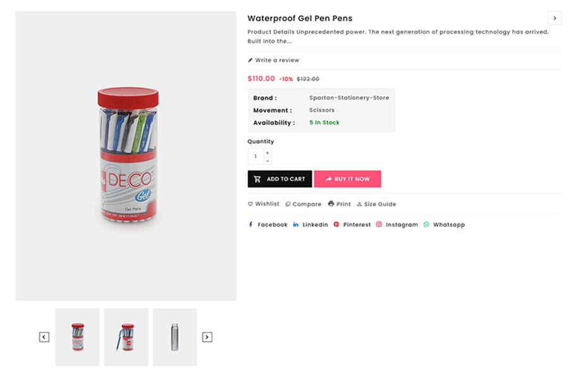The height and width of the screenshot is (379, 588).
Task: Share product on Instagram
Action: click(397, 225)
